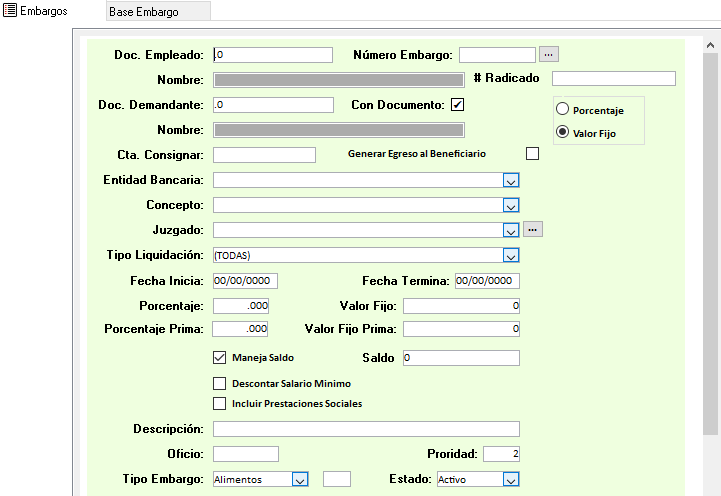Select the Valor Fijo radio button
Screen dimensions: 721x496
click(x=562, y=132)
